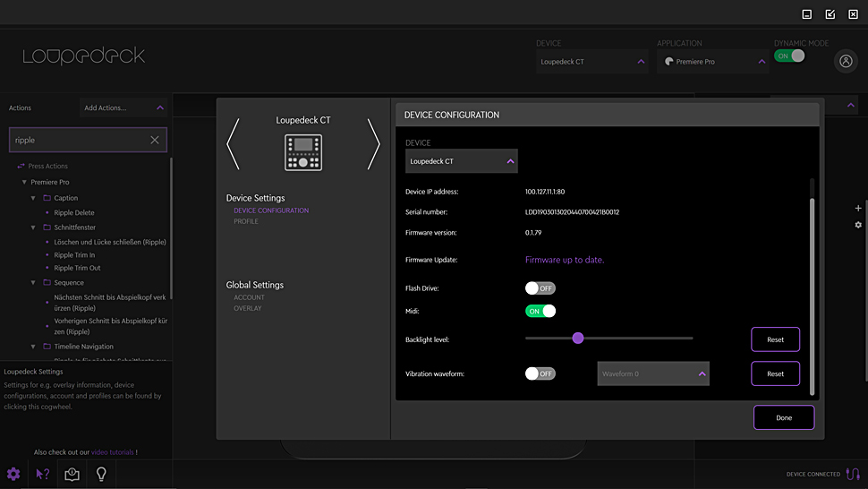Minimize the Loupedeck window

[x=807, y=14]
